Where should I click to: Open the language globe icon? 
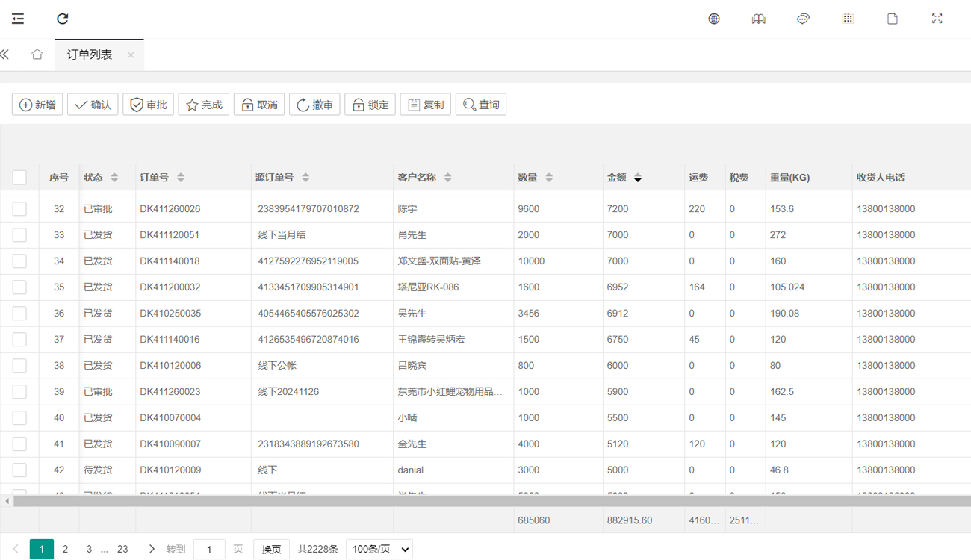point(714,19)
